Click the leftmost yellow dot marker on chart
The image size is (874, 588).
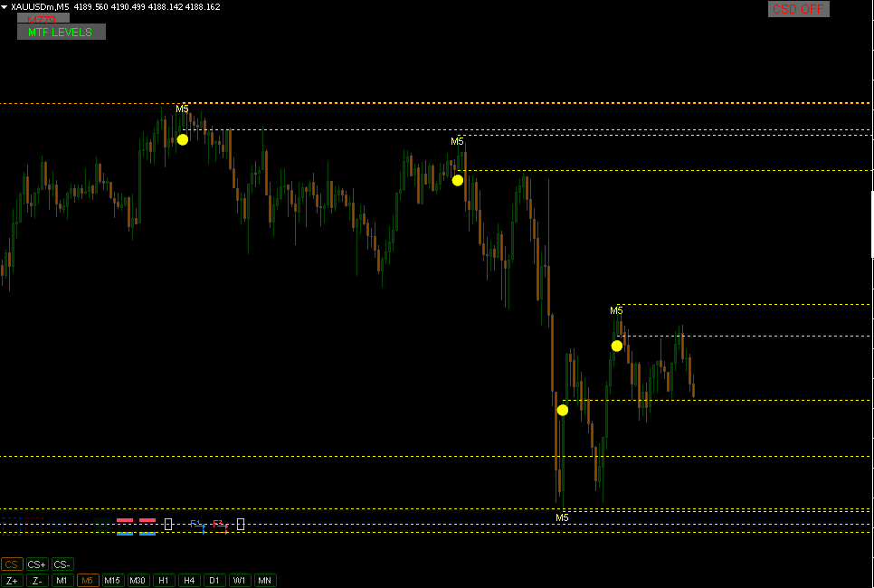183,139
